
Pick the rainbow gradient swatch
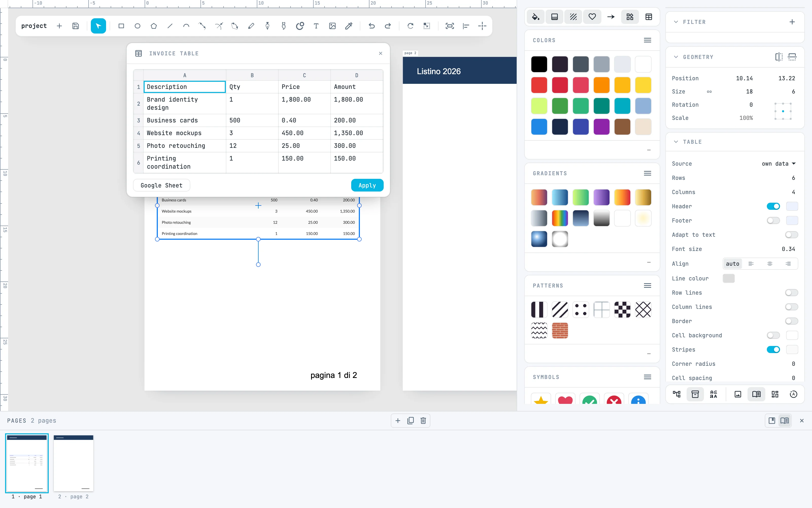point(560,218)
